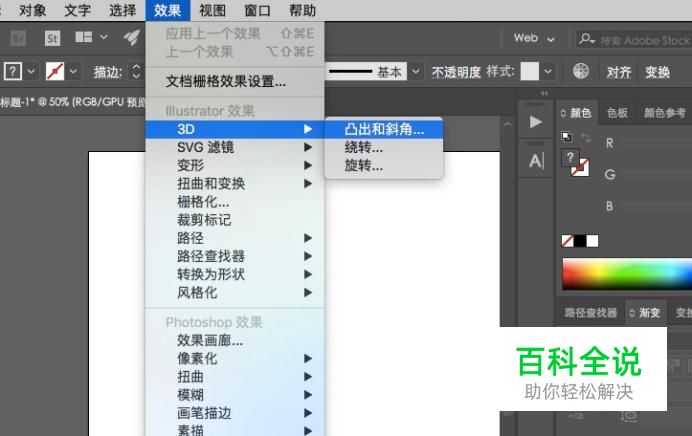
Task: Click the arrange documents layout icon
Action: 83,38
